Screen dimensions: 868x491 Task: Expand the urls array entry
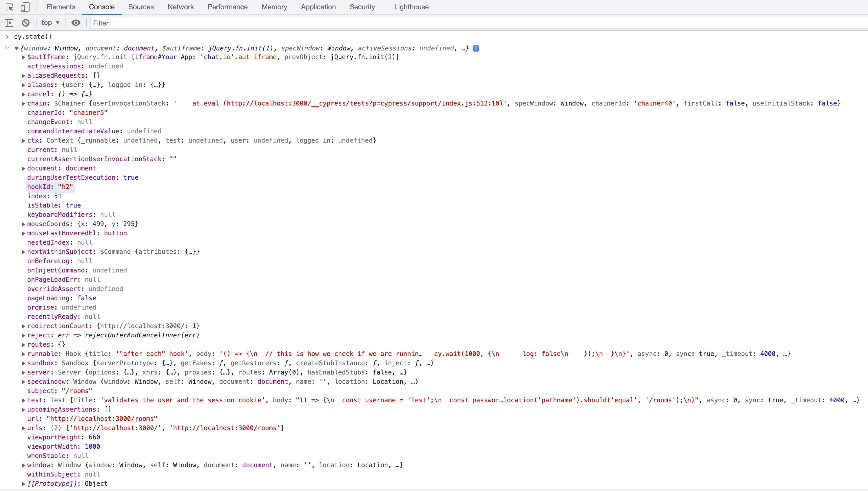tap(23, 428)
